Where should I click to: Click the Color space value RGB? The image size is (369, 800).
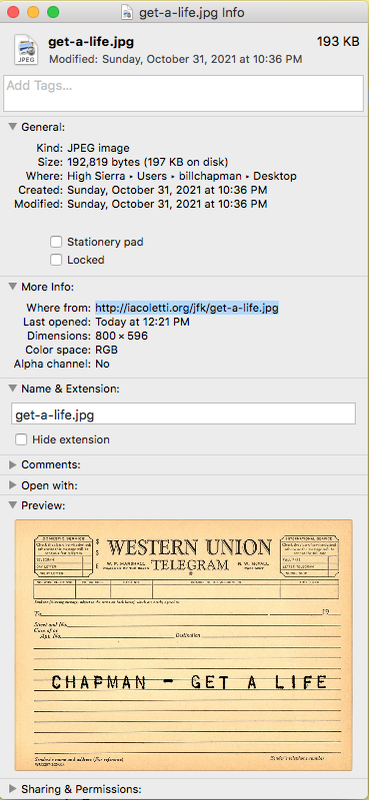[x=107, y=350]
